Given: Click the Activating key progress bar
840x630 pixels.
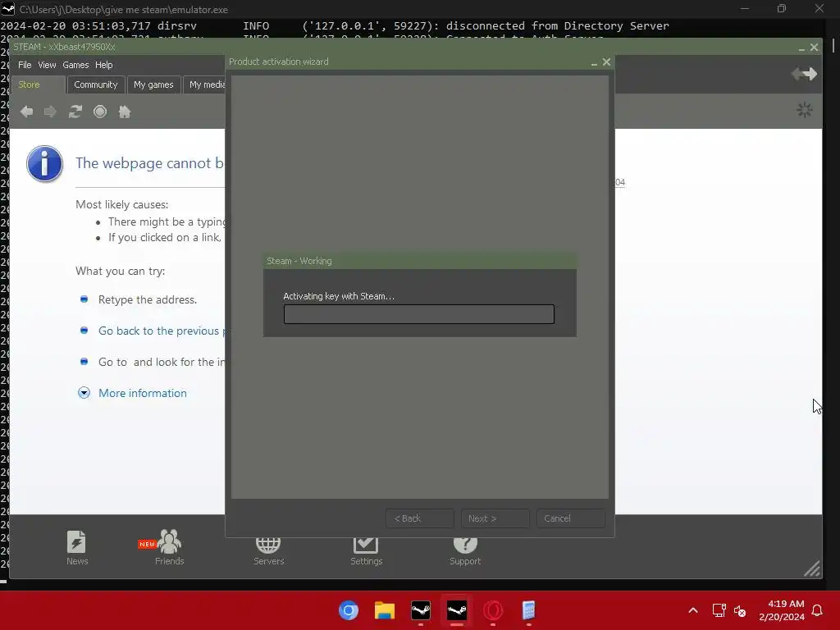Looking at the screenshot, I should coord(419,314).
